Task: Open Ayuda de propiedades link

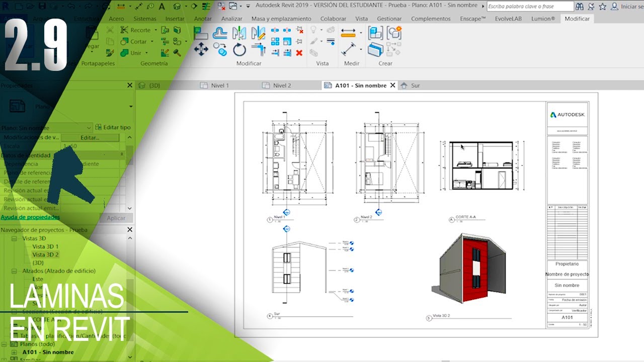Action: 30,217
